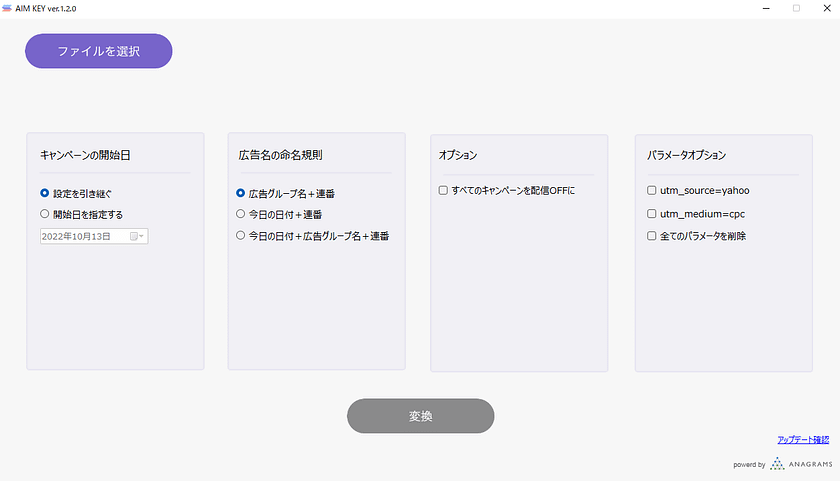Viewport: 840px width, 481px height.
Task: Choose 今日の日付＋広告グループ名＋連番 radio option
Action: click(241, 236)
